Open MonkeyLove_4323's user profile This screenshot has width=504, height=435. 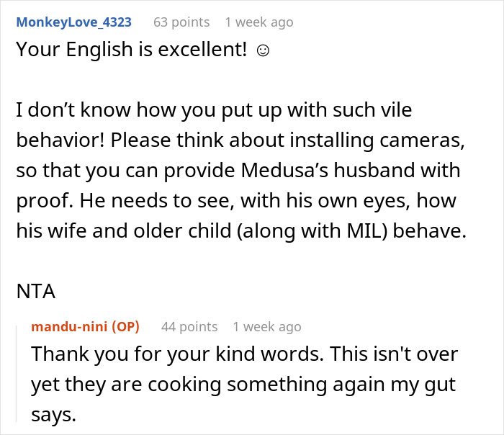pos(73,22)
